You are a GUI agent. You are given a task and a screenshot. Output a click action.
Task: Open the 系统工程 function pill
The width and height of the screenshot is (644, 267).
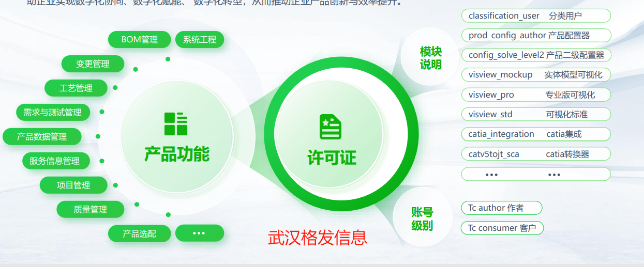[200, 39]
